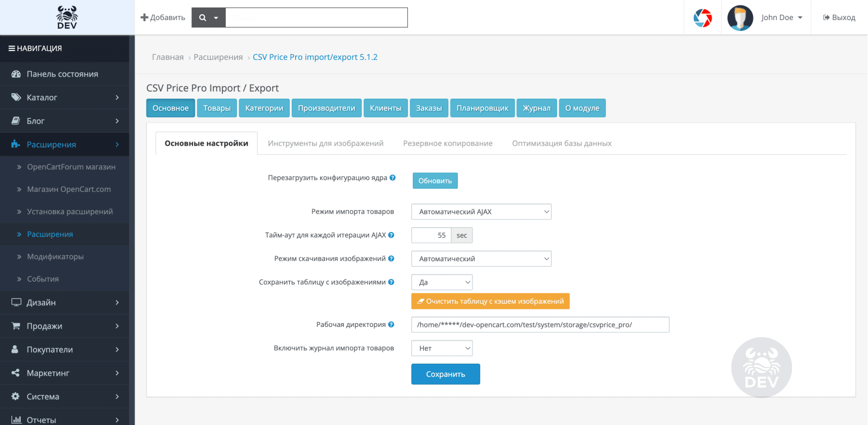This screenshot has width=868, height=425.
Task: Click the magnifier search icon
Action: pos(203,18)
